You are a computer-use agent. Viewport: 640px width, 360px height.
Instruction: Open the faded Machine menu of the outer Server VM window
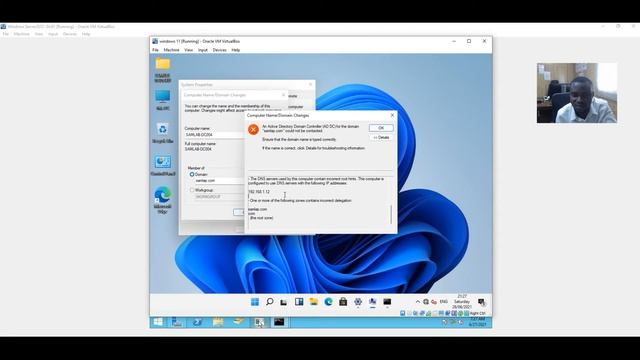point(22,34)
